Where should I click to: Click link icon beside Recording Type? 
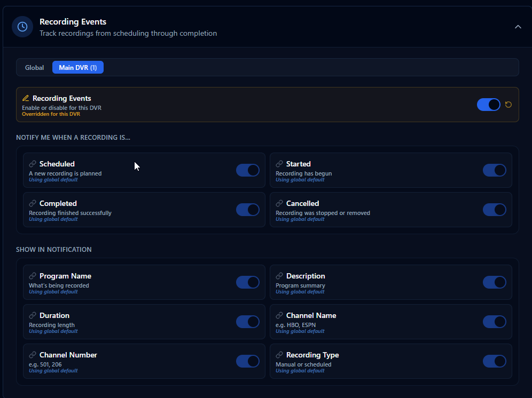(279, 355)
